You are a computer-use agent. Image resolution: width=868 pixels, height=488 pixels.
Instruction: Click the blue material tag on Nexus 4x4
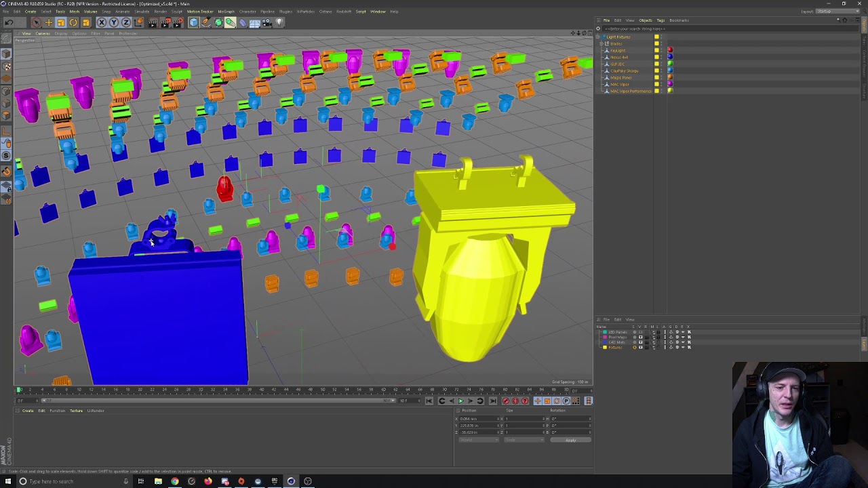[670, 57]
